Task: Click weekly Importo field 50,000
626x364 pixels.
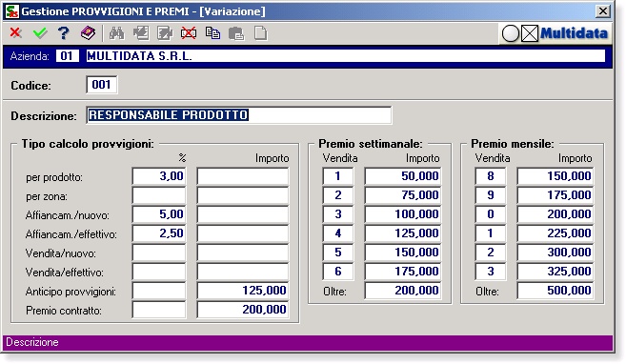Action: [x=403, y=176]
